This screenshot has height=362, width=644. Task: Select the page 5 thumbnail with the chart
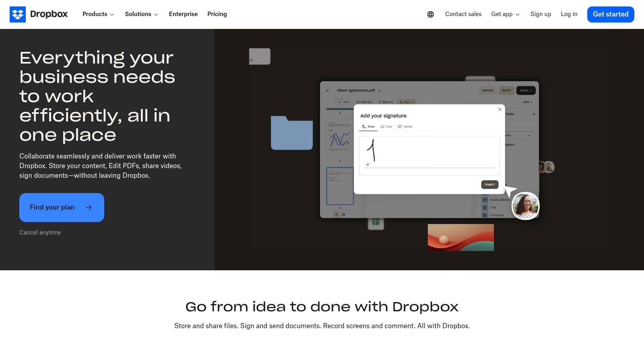coord(340,138)
